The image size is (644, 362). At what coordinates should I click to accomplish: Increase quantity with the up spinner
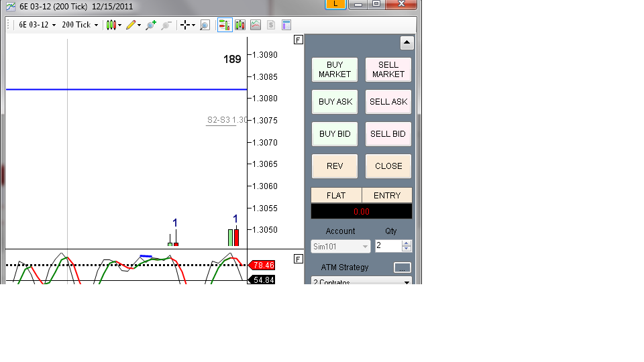407,243
